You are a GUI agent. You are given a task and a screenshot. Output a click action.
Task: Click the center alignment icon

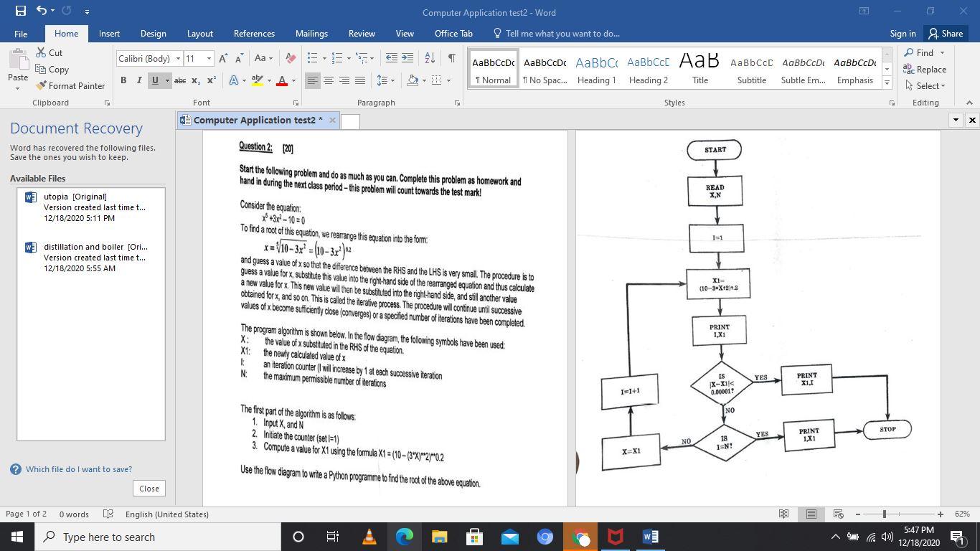(x=328, y=80)
